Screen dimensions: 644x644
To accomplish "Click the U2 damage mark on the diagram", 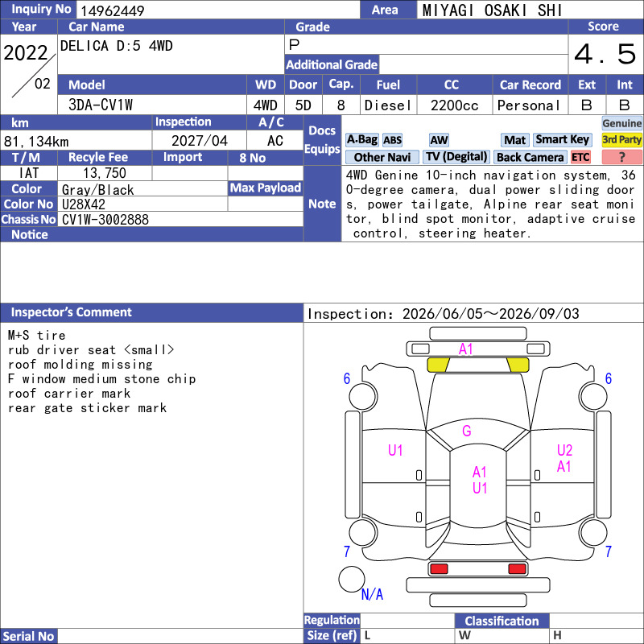I will [564, 450].
